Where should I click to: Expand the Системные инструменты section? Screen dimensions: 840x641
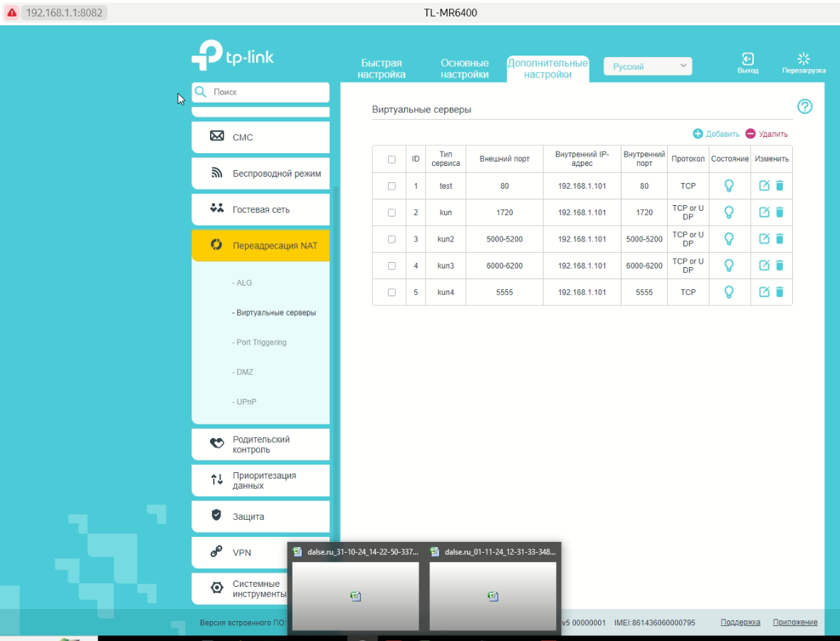point(259,588)
